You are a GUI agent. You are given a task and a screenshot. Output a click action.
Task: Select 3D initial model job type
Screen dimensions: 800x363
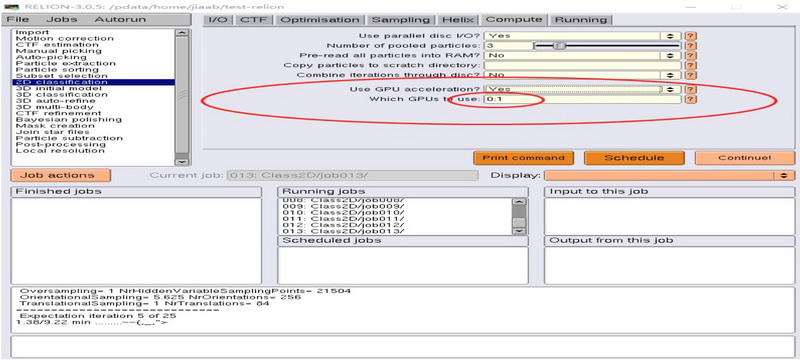coord(93,88)
